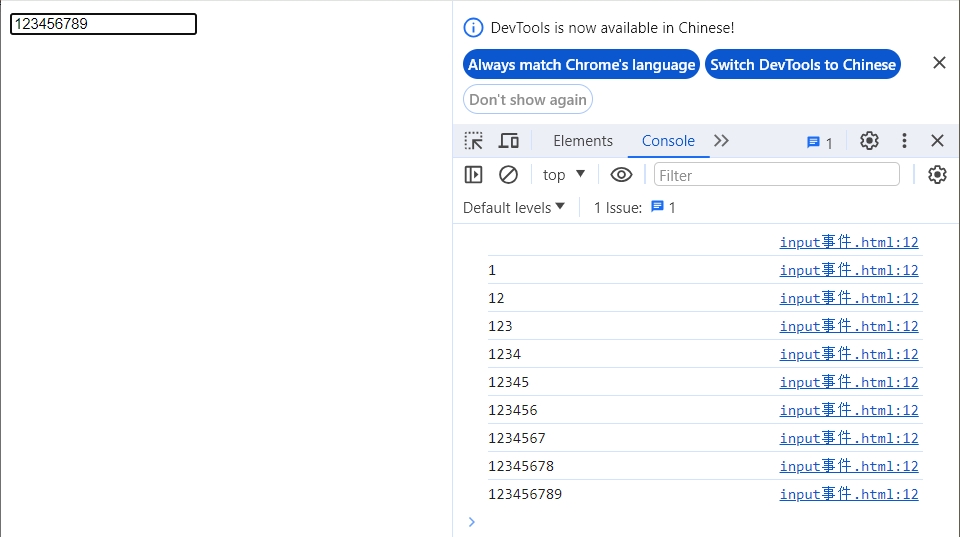Open console settings gear beside Filter
This screenshot has width=960, height=537.
[x=937, y=175]
